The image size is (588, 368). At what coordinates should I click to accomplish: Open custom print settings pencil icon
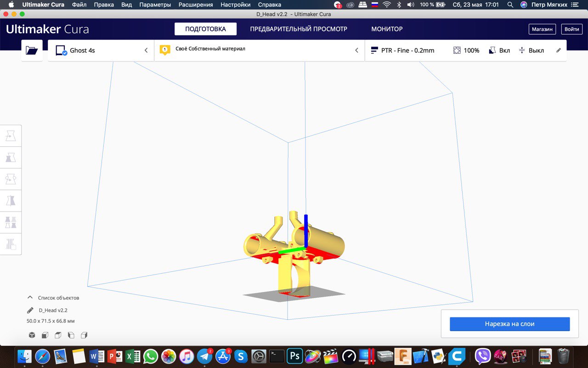[x=559, y=50]
